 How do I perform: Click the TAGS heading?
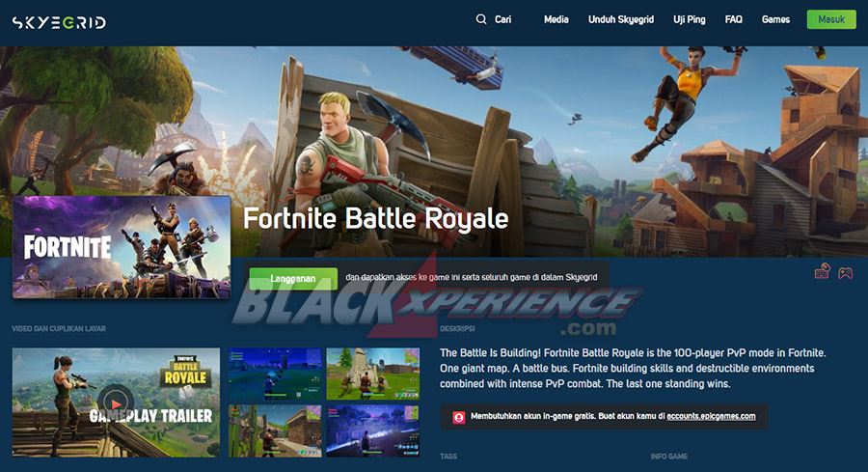tap(448, 457)
